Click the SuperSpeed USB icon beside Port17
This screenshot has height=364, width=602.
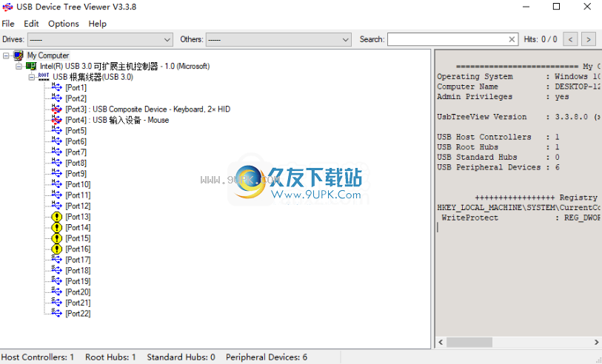pos(56,260)
